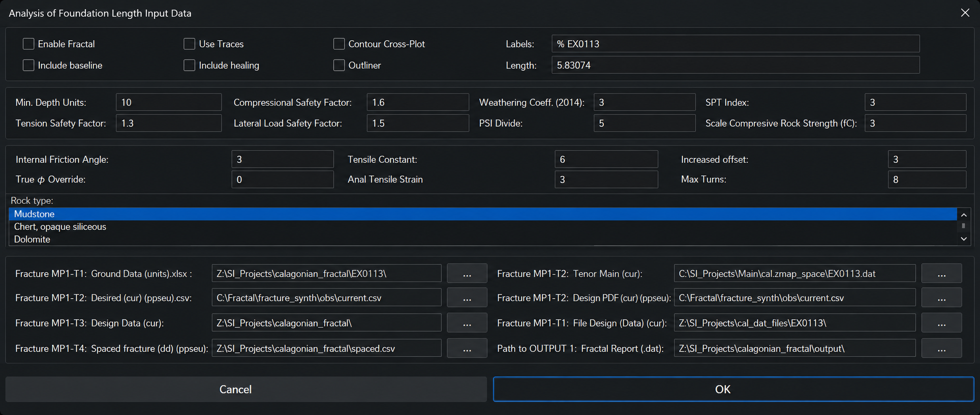Image resolution: width=980 pixels, height=415 pixels.
Task: Browse for MP1-T2 Design PDF path
Action: tap(941, 298)
